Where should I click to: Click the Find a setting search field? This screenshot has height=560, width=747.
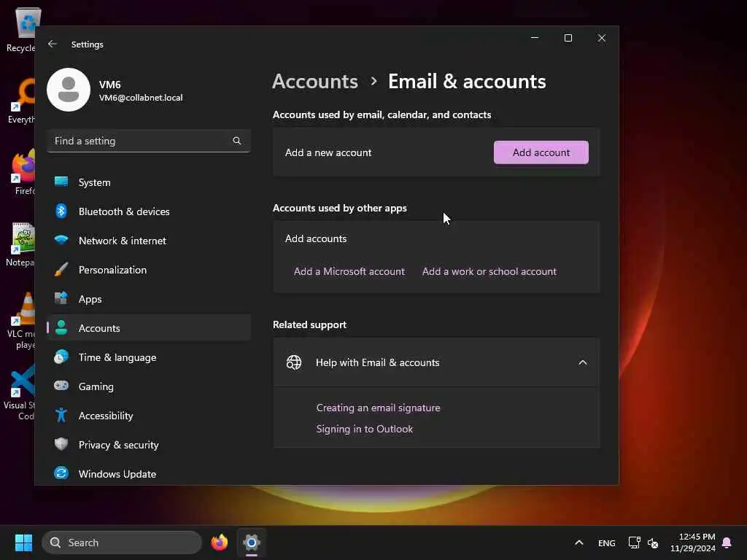click(x=149, y=141)
